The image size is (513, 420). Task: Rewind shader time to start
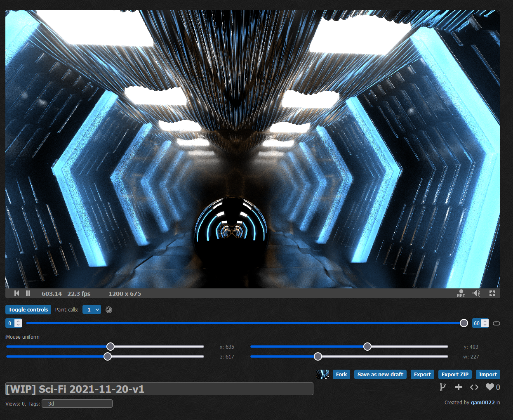pyautogui.click(x=16, y=293)
